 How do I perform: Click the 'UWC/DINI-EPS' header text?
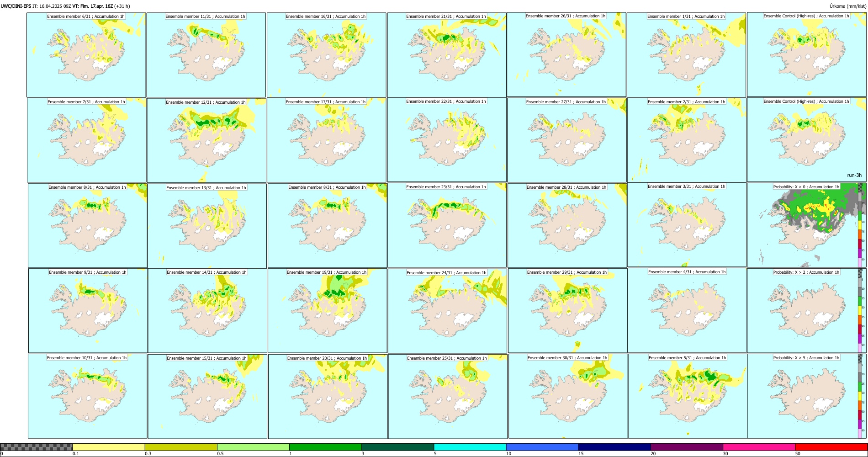coord(16,6)
